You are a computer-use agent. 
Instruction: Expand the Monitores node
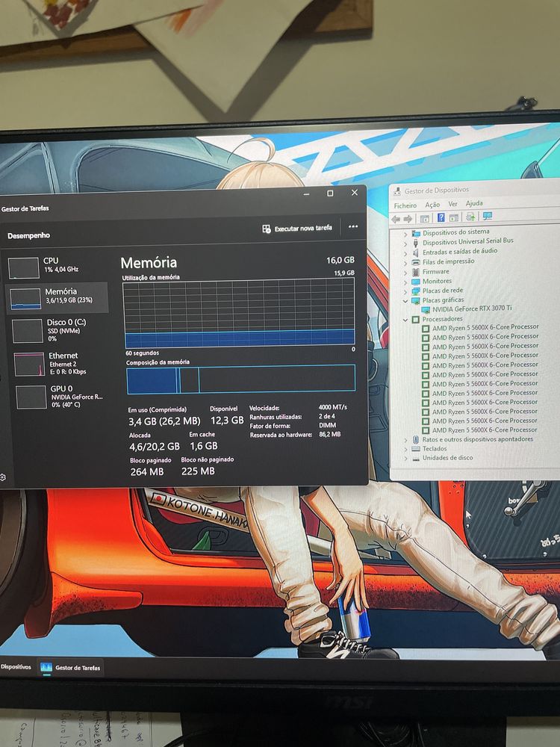(x=405, y=282)
